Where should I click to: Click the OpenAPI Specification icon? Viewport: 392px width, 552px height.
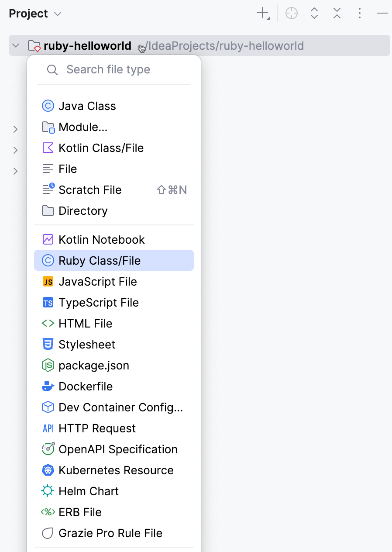pos(48,449)
